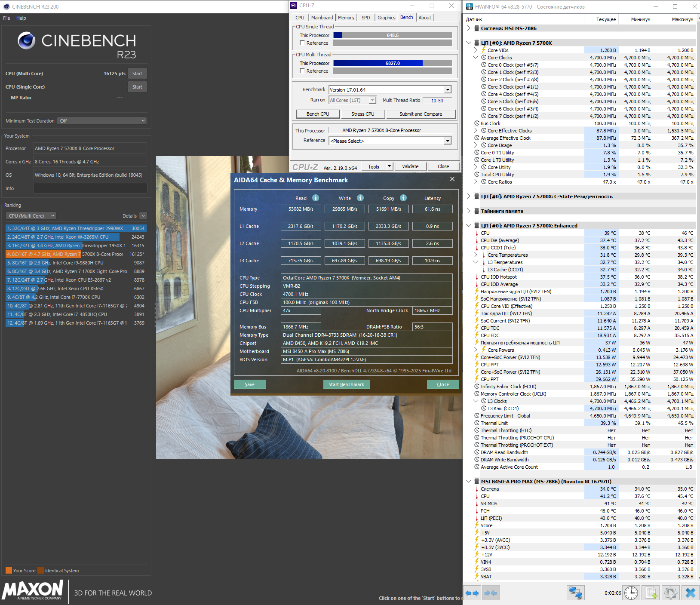The image size is (700, 605).
Task: Click the Validate button in CPU-Z
Action: (410, 166)
